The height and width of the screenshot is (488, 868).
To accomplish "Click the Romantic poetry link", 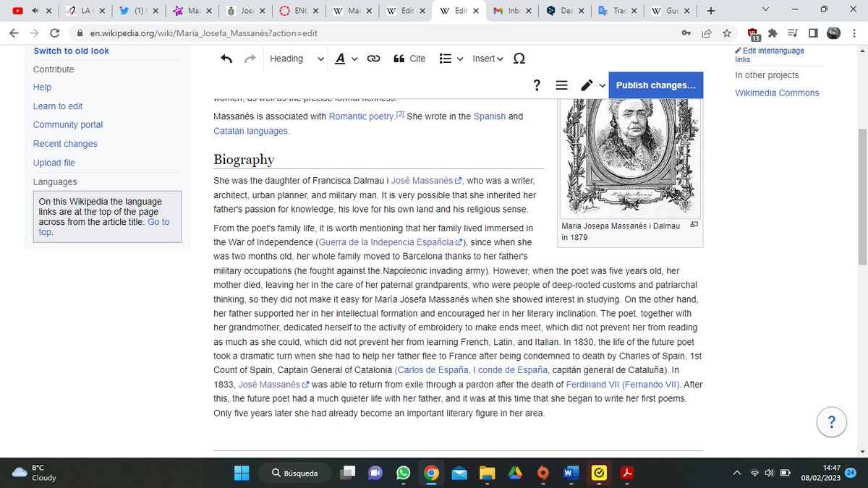I will click(361, 116).
